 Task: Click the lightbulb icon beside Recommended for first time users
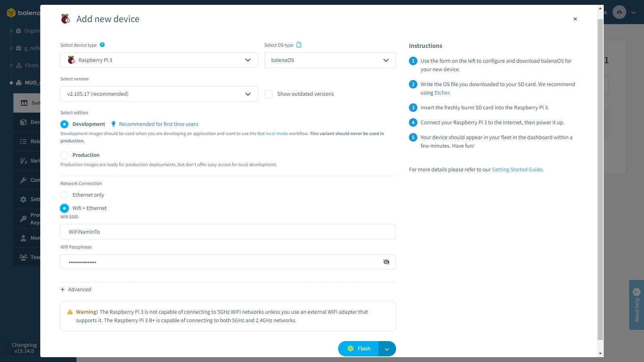pyautogui.click(x=114, y=124)
